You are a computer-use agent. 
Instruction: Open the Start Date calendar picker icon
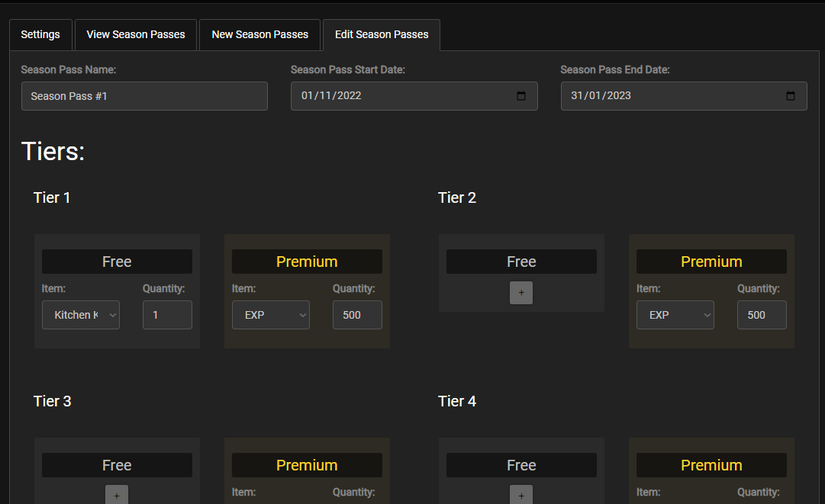(521, 96)
